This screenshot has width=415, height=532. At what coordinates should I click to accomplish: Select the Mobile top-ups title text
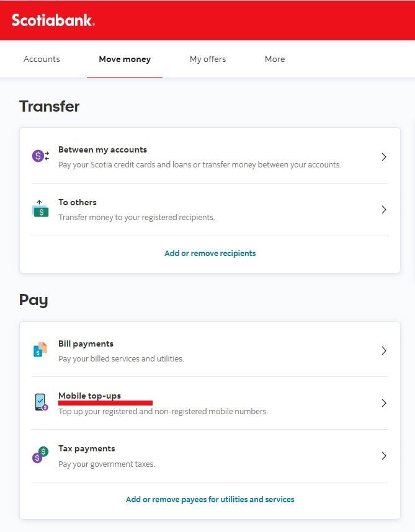(x=89, y=396)
